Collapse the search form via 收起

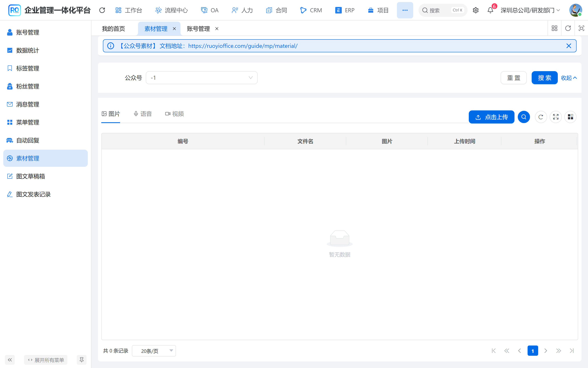click(569, 78)
